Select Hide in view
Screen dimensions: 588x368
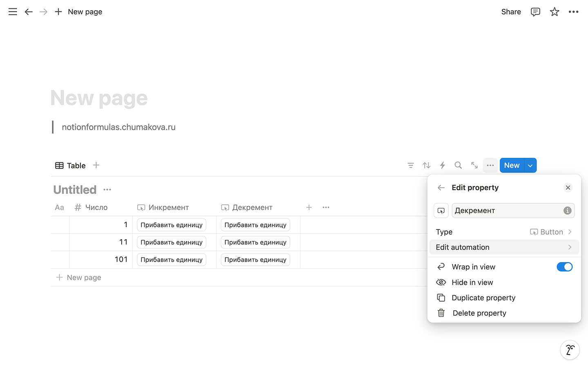tap(504, 283)
